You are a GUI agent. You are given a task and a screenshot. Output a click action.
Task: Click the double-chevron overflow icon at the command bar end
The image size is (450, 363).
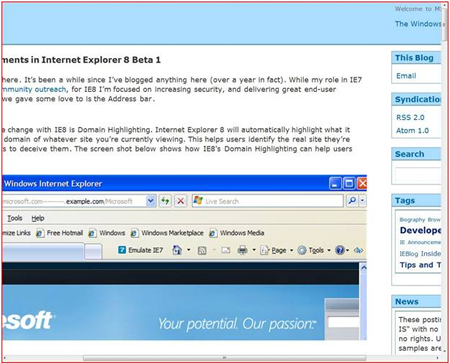(x=359, y=250)
